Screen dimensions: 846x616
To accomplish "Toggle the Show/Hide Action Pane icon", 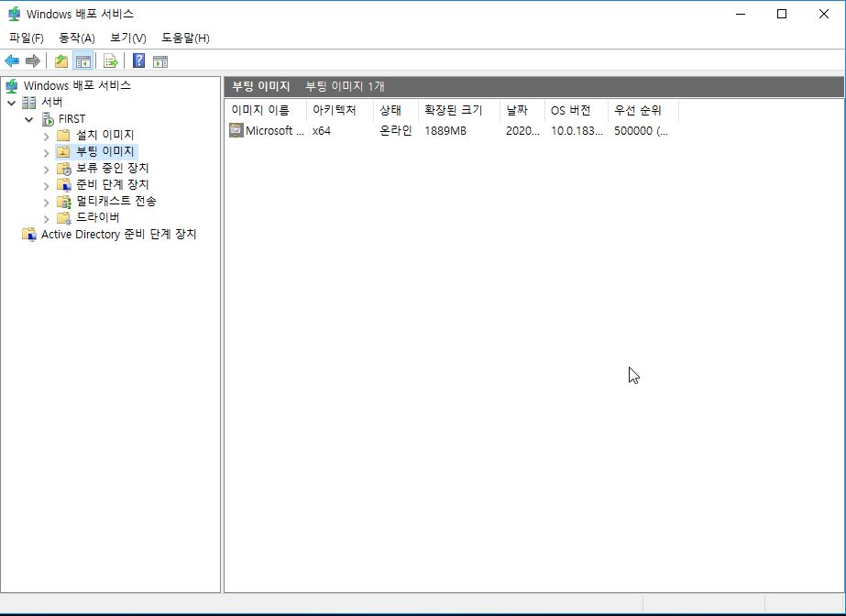I will tap(160, 61).
